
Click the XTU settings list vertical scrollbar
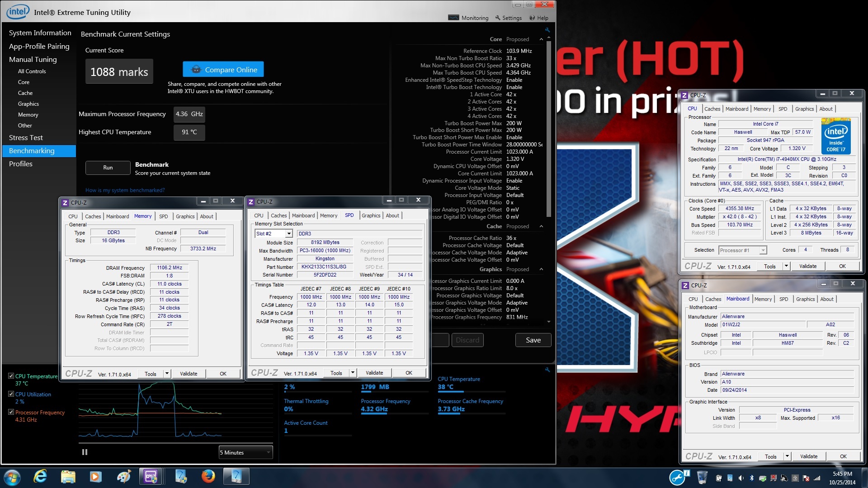[548, 129]
